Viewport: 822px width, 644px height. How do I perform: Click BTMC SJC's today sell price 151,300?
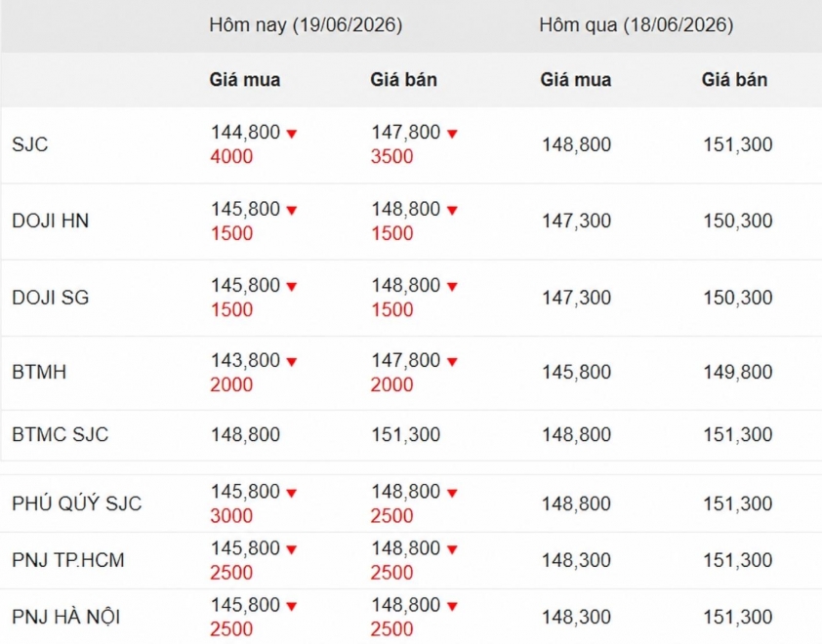coord(406,434)
